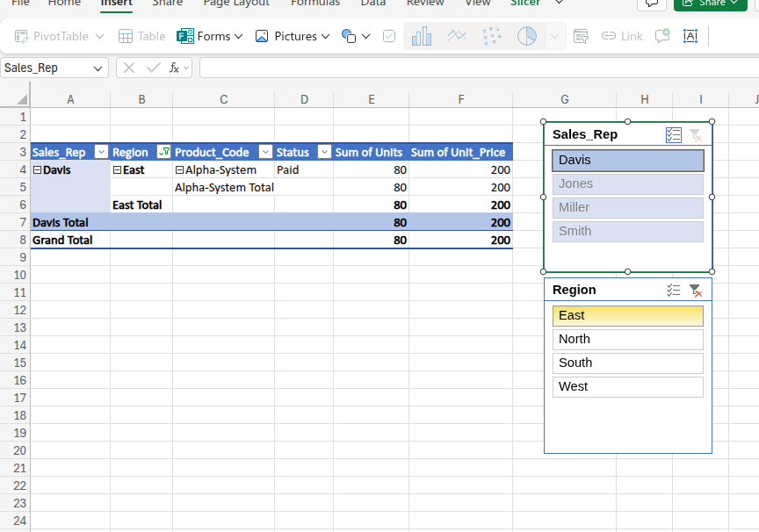Insert a comment
Screen dimensions: 759x532
(x=661, y=36)
